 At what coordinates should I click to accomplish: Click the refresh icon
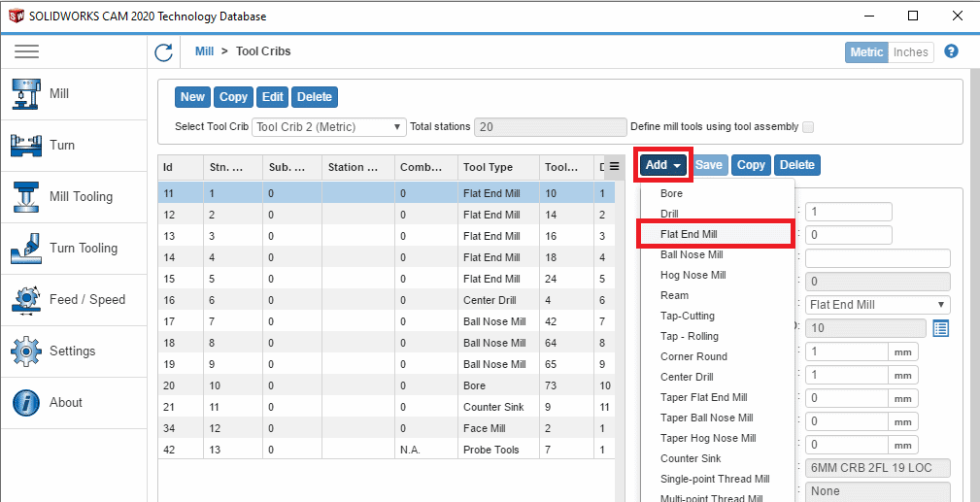[164, 52]
